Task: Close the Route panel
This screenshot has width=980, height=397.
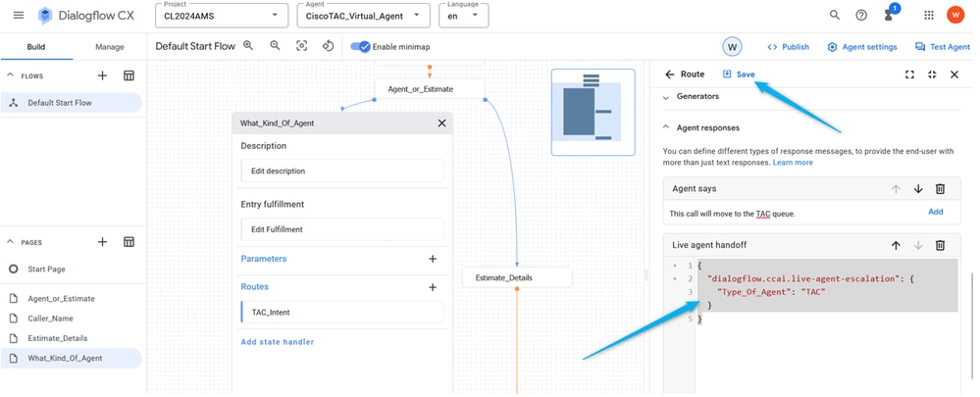Action: 954,74
